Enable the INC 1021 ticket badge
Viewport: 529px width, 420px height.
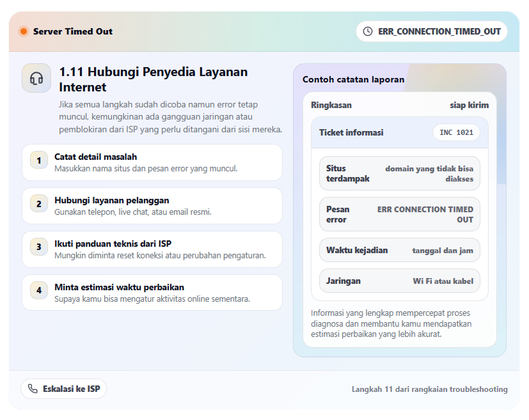coord(456,132)
